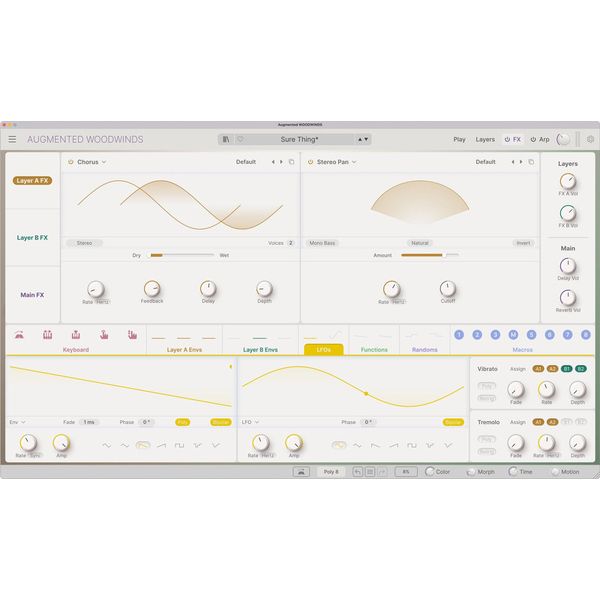Copy the Stereo Pan effect settings icon
The height and width of the screenshot is (600, 600).
531,162
